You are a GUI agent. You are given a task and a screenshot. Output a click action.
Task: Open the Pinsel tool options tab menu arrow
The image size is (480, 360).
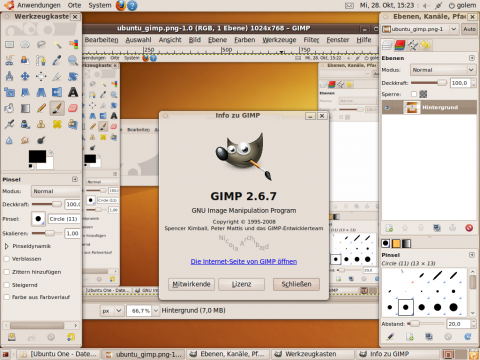[x=75, y=179]
